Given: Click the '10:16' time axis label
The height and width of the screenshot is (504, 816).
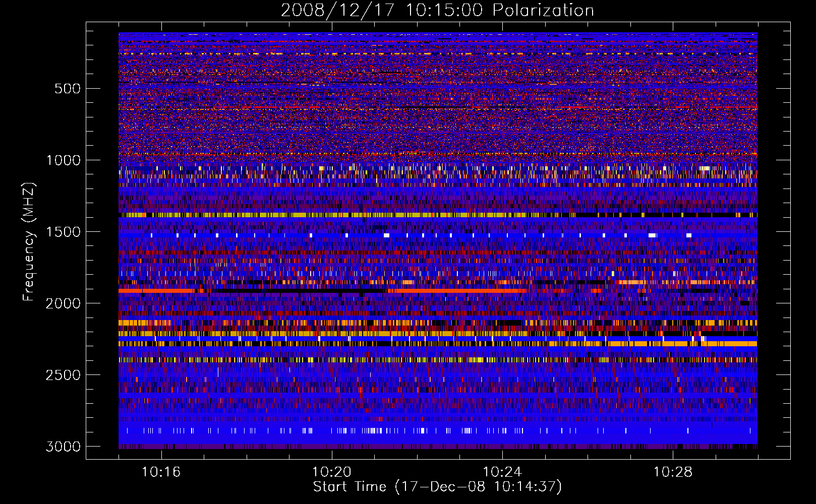Looking at the screenshot, I should tap(161, 472).
